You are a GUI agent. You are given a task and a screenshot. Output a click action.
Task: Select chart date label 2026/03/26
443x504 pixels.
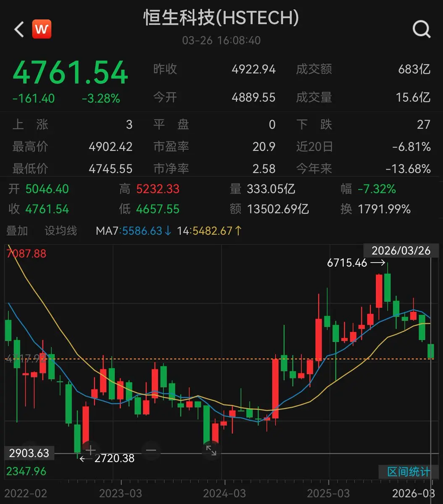pos(401,250)
